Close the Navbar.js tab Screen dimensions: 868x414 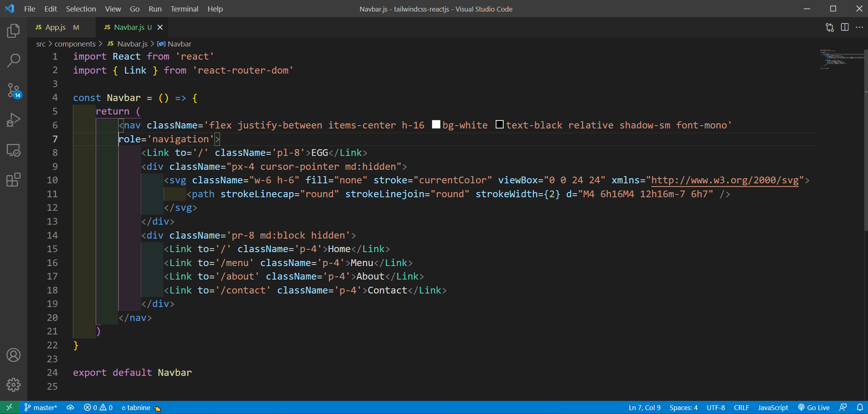160,27
